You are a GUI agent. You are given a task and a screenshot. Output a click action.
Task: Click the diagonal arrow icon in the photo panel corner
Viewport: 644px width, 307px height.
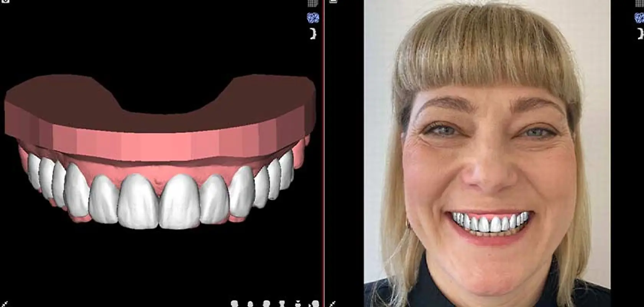(333, 304)
